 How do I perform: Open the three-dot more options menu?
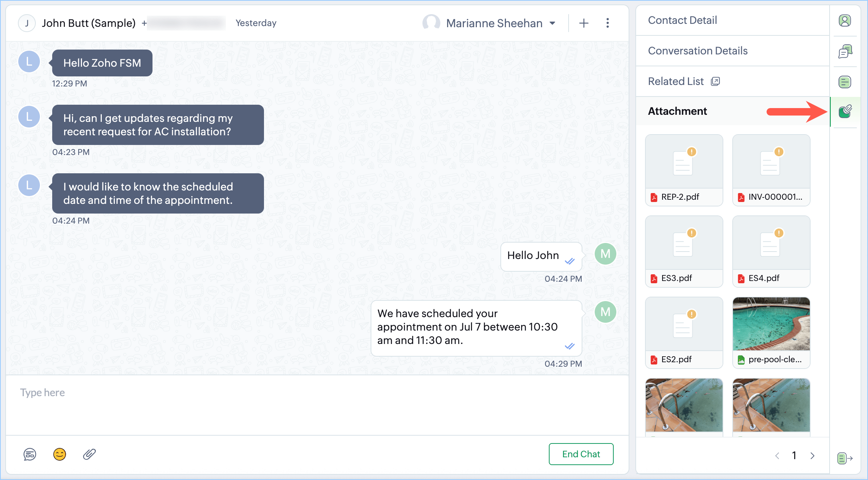coord(607,23)
